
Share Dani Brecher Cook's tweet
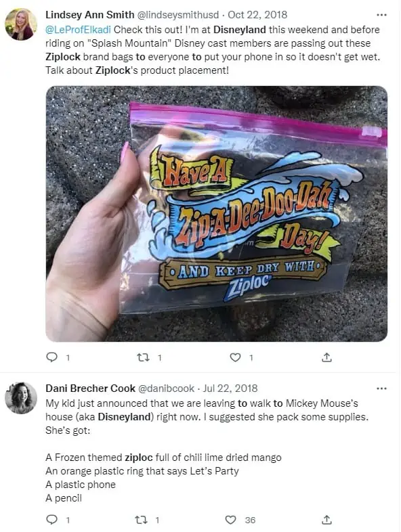(326, 520)
